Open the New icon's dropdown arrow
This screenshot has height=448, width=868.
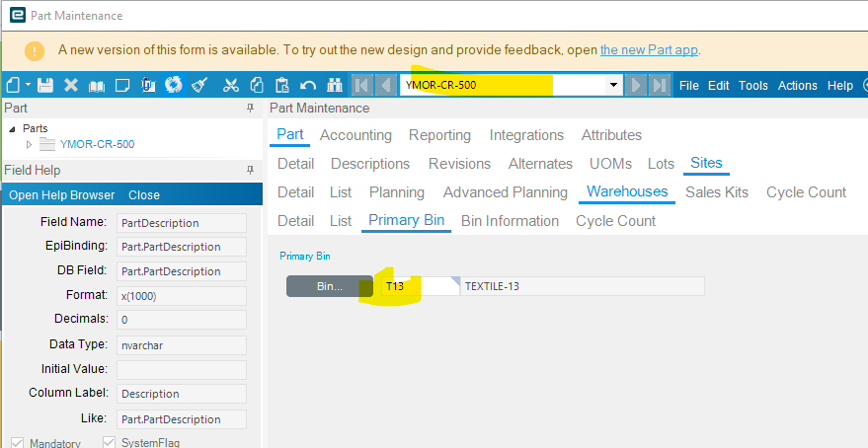[x=28, y=86]
